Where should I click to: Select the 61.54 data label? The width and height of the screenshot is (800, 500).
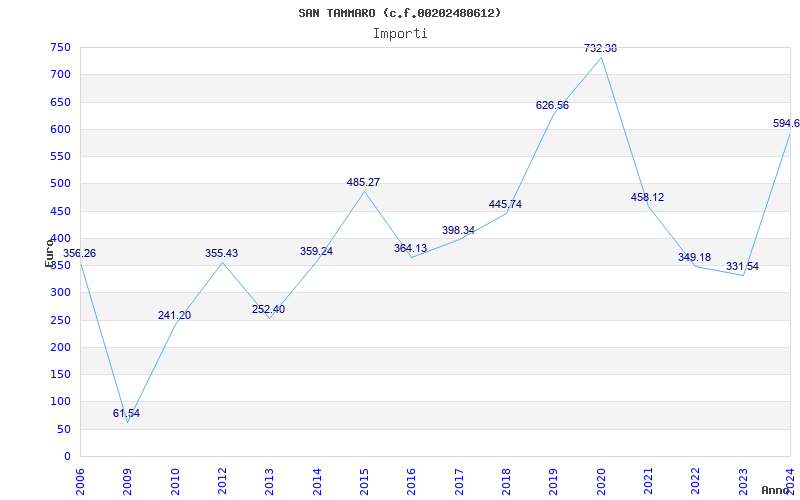click(x=126, y=413)
